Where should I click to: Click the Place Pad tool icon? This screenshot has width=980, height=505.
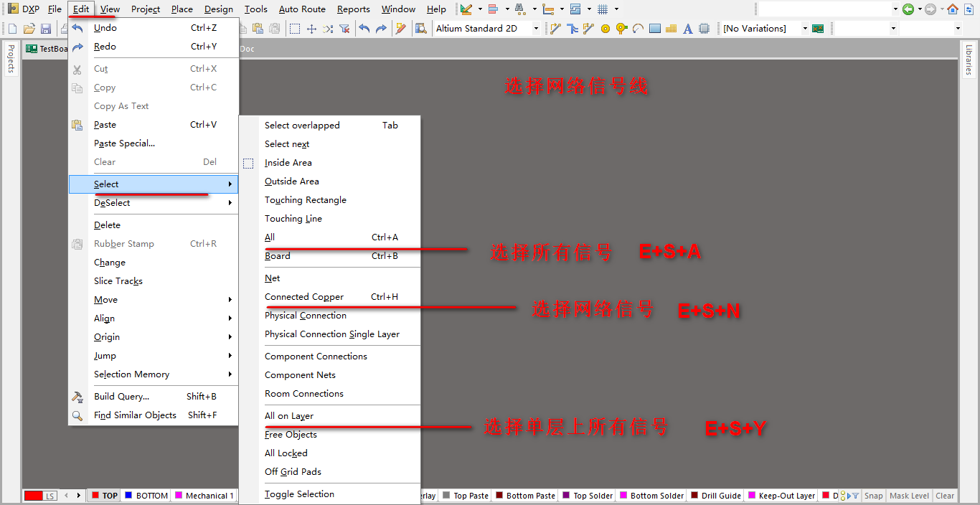pos(605,29)
